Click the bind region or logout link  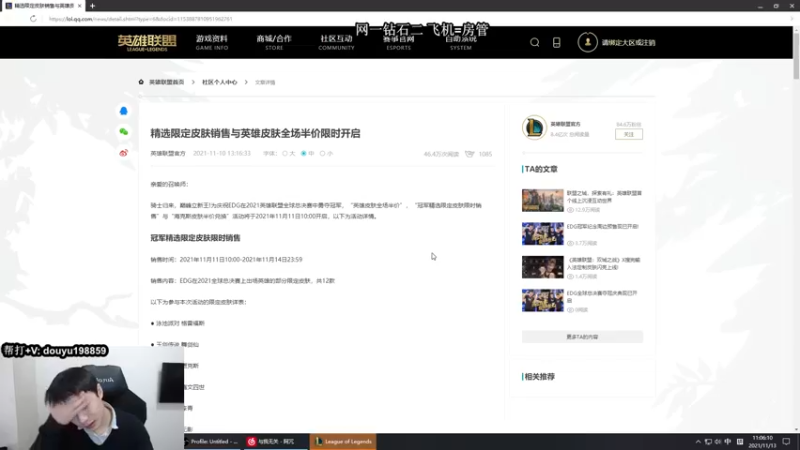tap(628, 43)
